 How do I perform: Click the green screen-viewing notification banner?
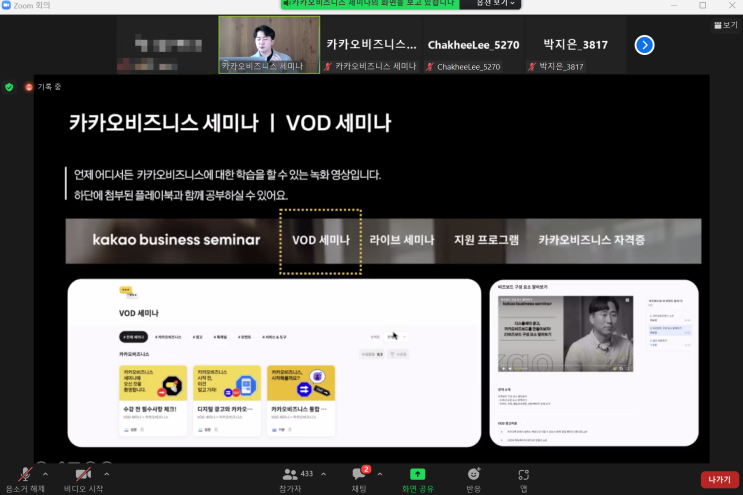coord(370,4)
